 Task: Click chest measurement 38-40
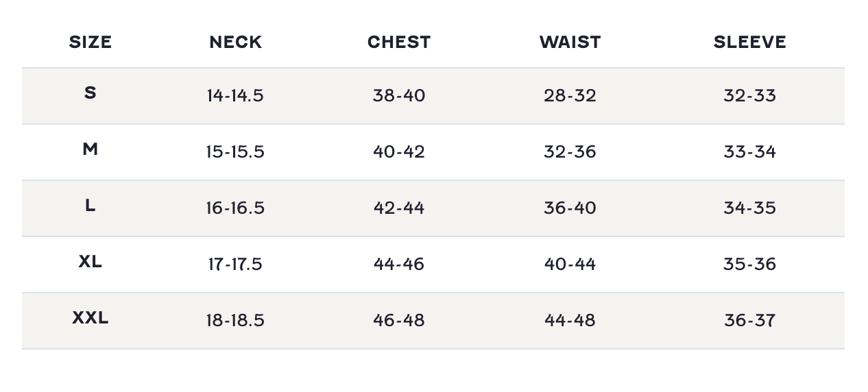tap(399, 95)
